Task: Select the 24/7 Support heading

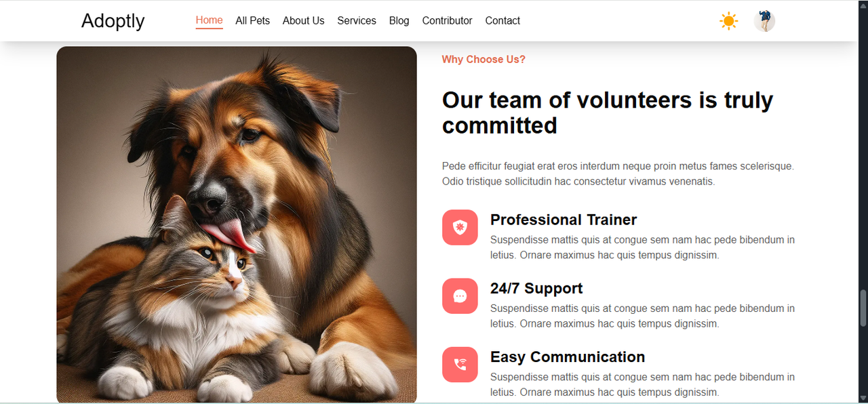Action: 536,288
